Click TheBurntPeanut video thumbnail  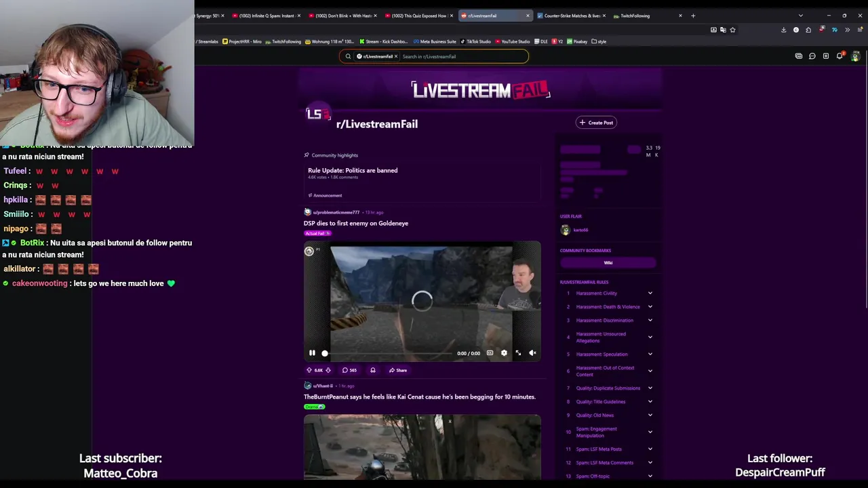point(422,447)
